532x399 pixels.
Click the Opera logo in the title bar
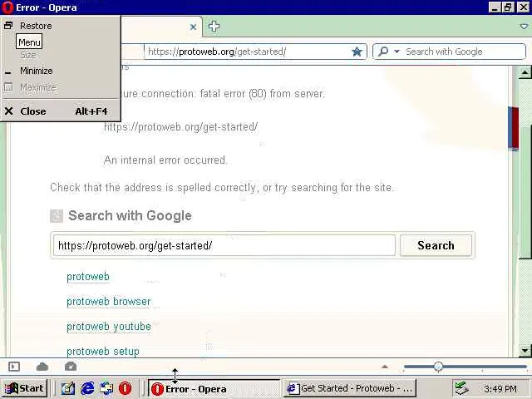[7, 7]
